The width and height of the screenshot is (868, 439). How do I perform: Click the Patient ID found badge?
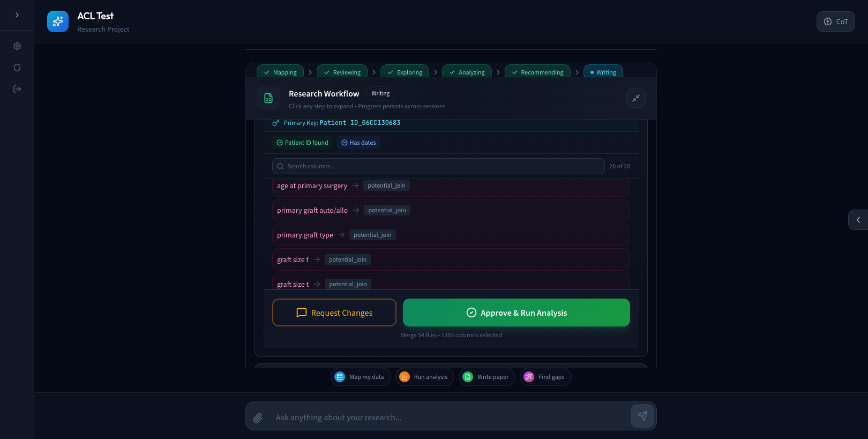pos(302,143)
